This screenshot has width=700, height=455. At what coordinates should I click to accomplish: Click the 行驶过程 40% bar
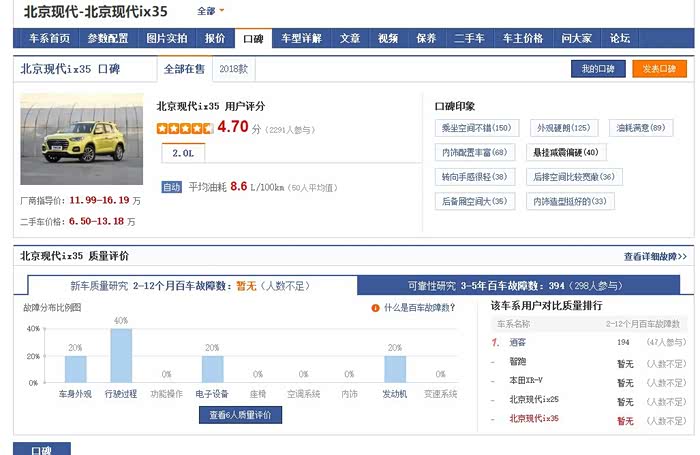(x=121, y=356)
